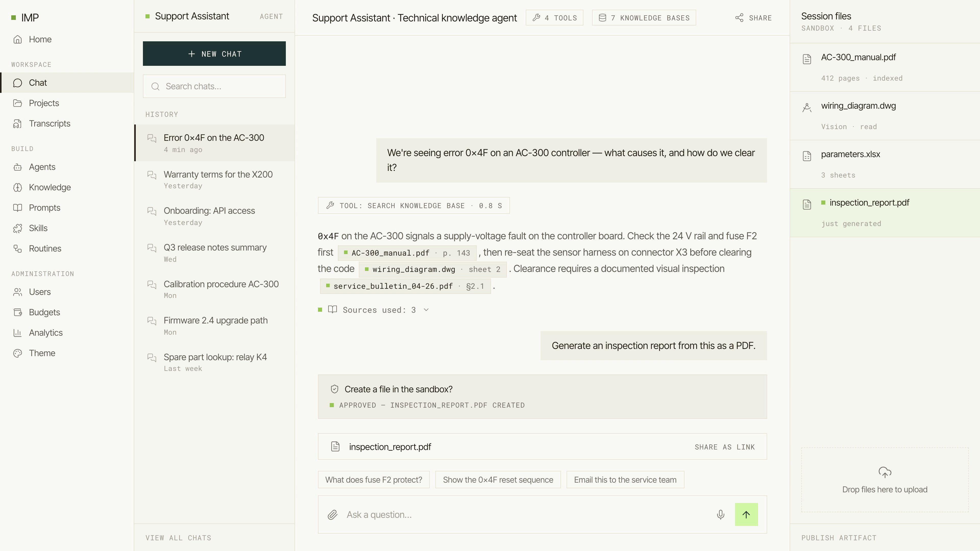
Task: Click the Budgets wallet icon
Action: 18,312
